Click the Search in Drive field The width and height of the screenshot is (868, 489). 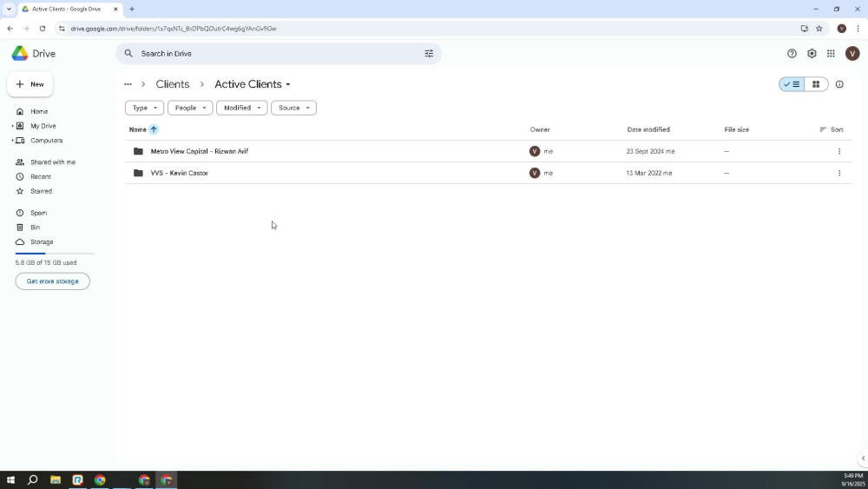(279, 54)
